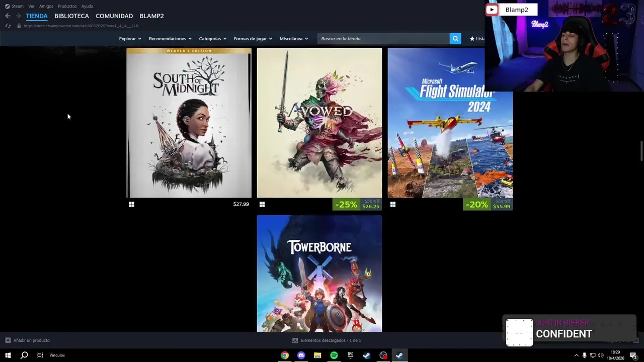Click Windows icon under Avowed

click(x=262, y=204)
